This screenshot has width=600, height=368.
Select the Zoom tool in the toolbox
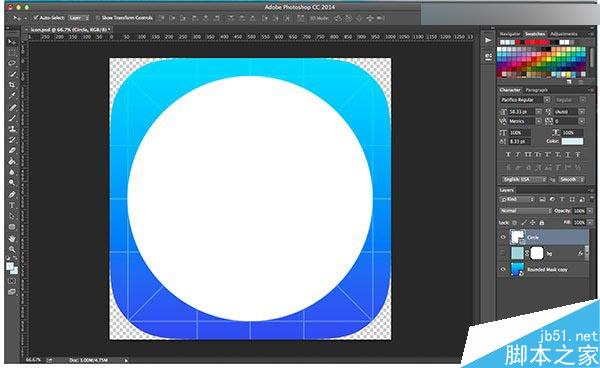(12, 249)
